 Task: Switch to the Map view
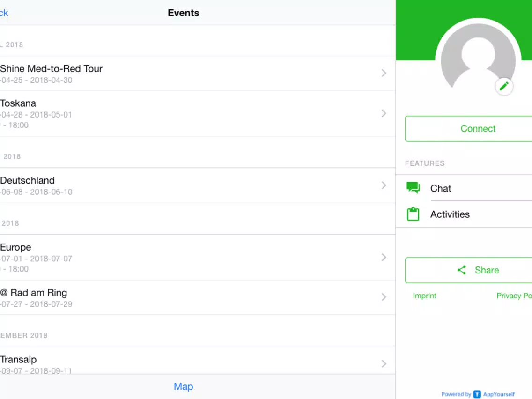pos(183,386)
